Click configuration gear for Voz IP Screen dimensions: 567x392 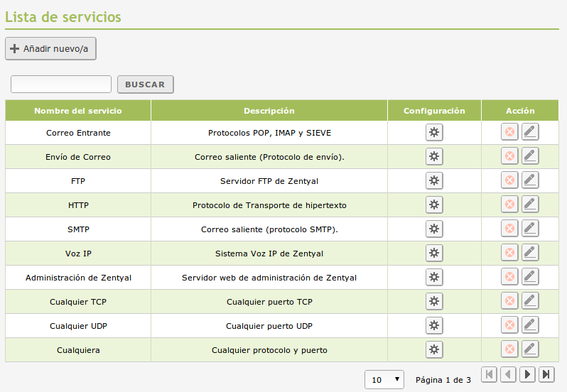[x=434, y=253]
